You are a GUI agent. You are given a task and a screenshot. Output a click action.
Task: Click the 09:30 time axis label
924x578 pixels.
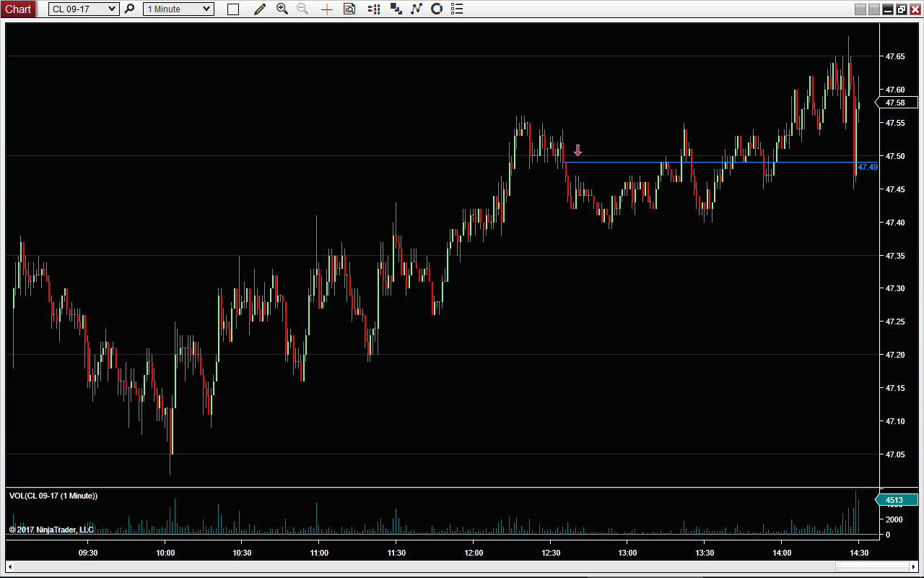point(88,553)
